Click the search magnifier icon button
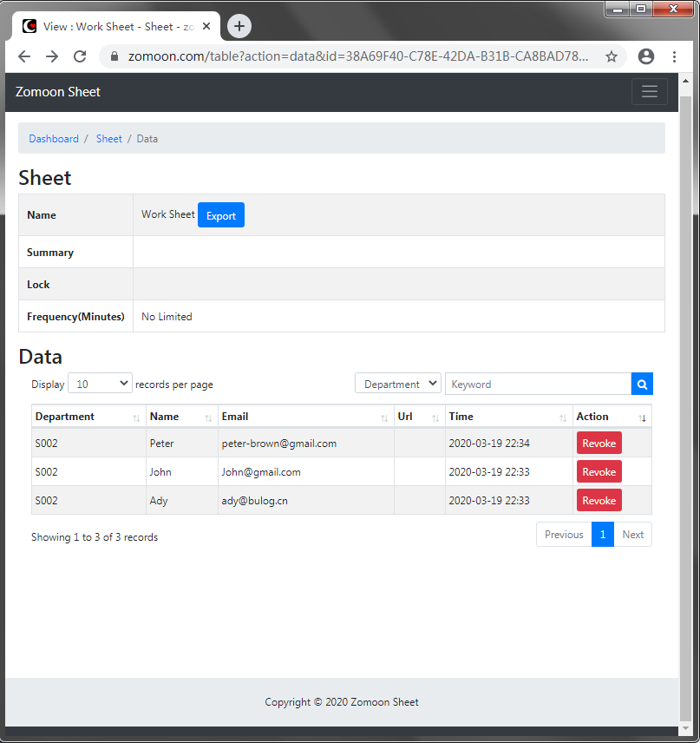 [x=642, y=384]
